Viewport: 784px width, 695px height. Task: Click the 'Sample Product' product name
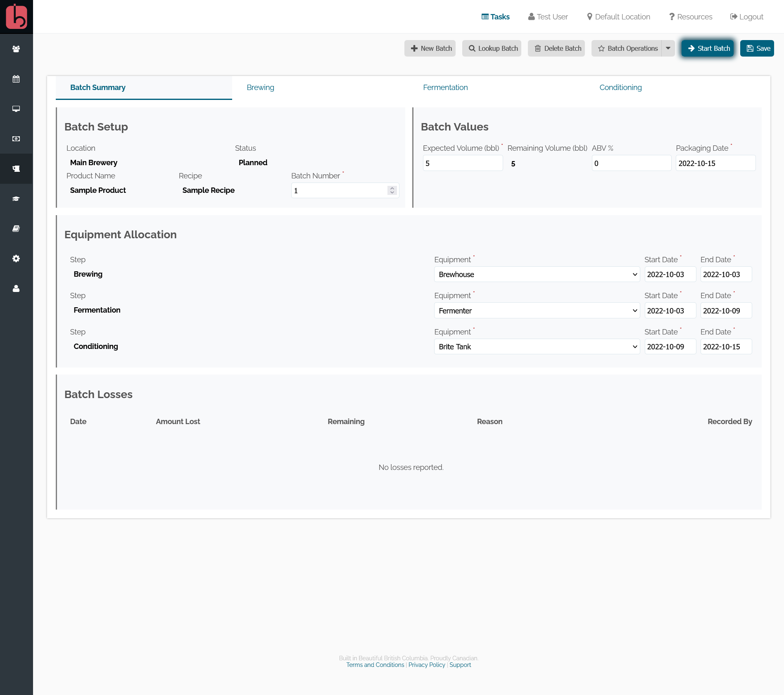point(98,190)
